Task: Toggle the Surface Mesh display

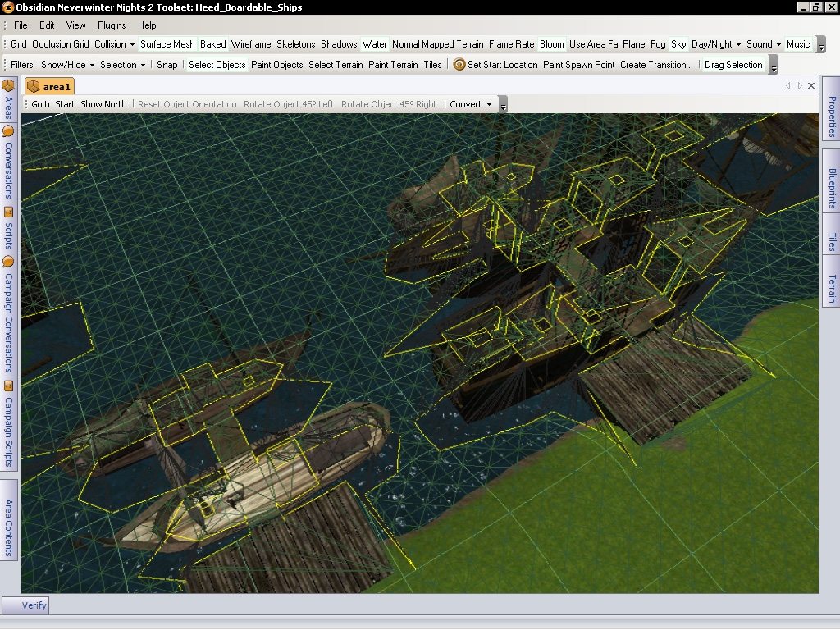Action: click(x=167, y=44)
